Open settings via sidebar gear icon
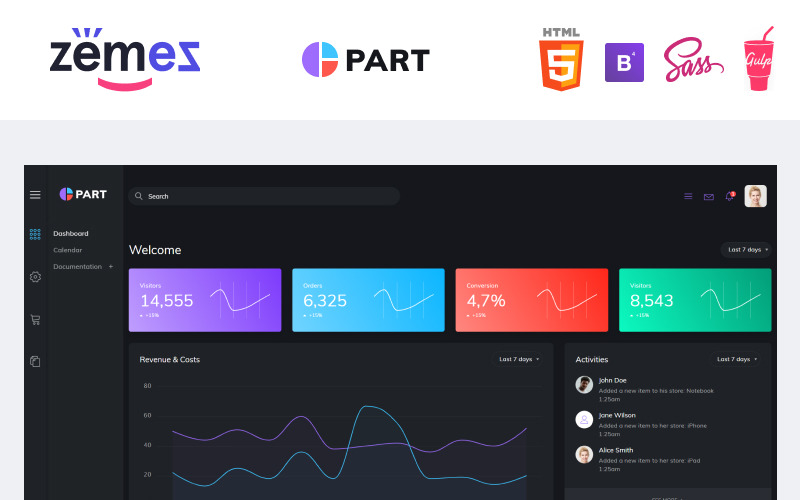Image resolution: width=800 pixels, height=500 pixels. point(35,277)
